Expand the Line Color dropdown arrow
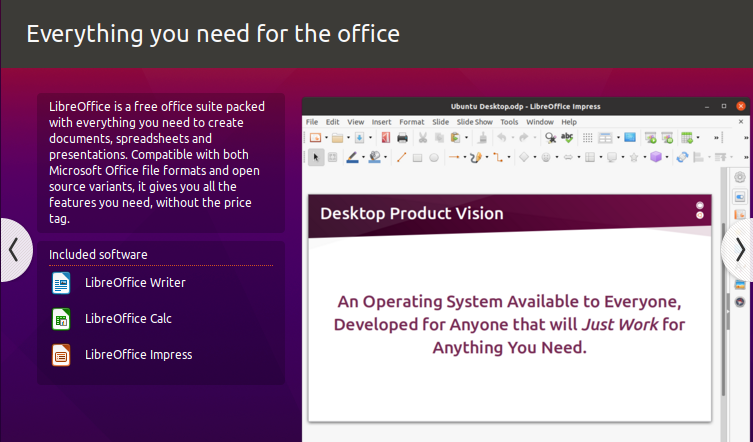Image resolution: width=753 pixels, height=442 pixels. (x=365, y=158)
